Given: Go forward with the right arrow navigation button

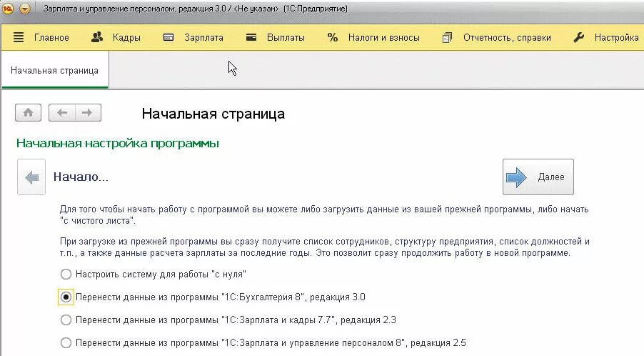Looking at the screenshot, I should (88, 113).
